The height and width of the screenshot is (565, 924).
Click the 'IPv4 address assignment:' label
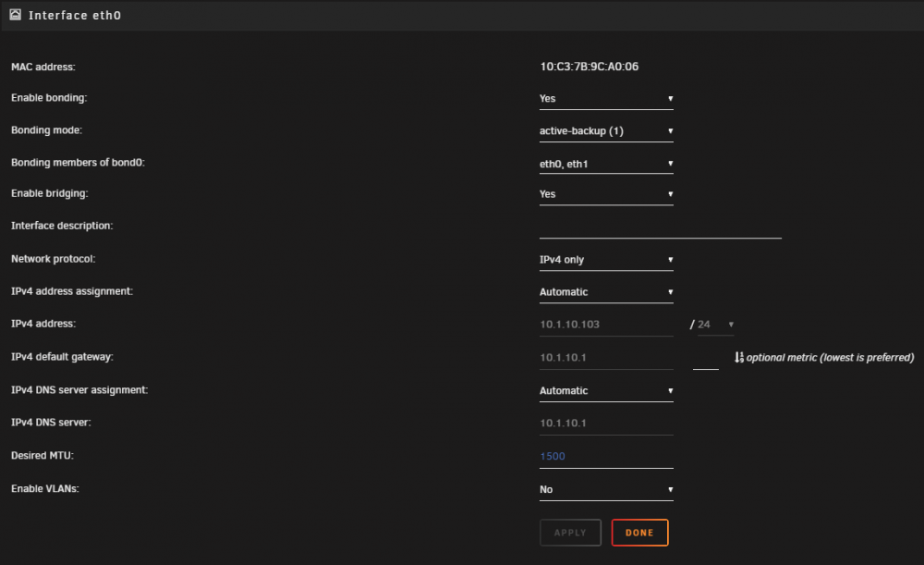[x=72, y=291]
